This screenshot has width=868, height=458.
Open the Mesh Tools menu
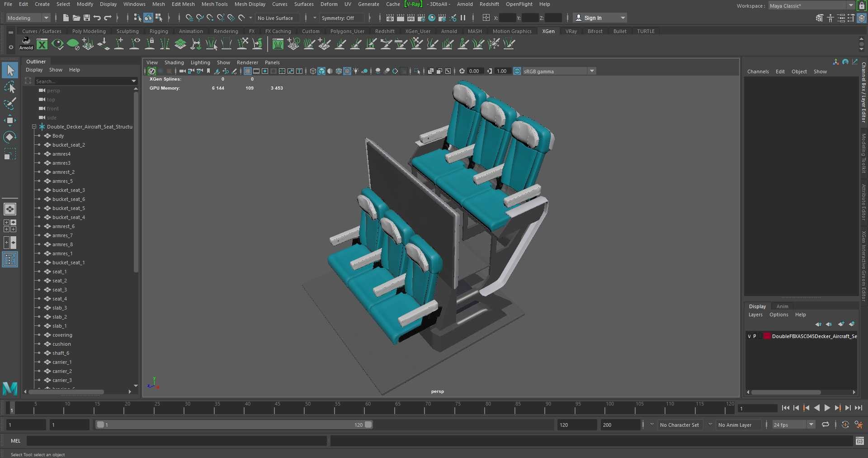coord(214,4)
